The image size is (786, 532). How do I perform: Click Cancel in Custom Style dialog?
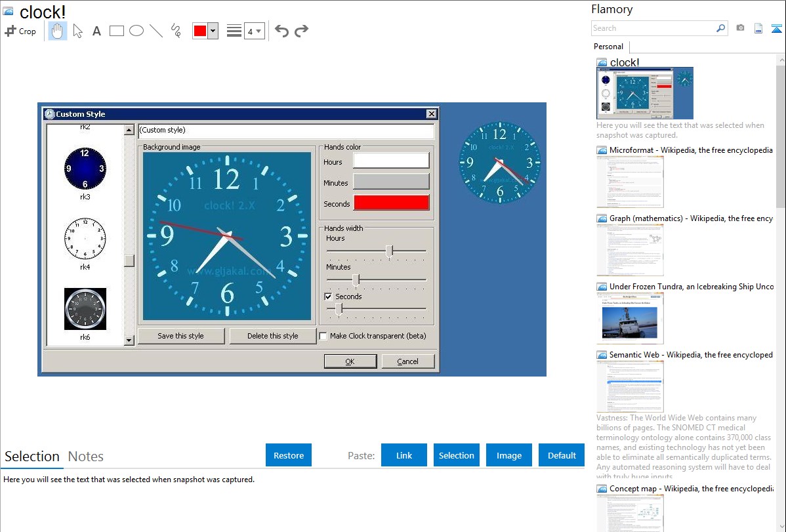(x=407, y=361)
